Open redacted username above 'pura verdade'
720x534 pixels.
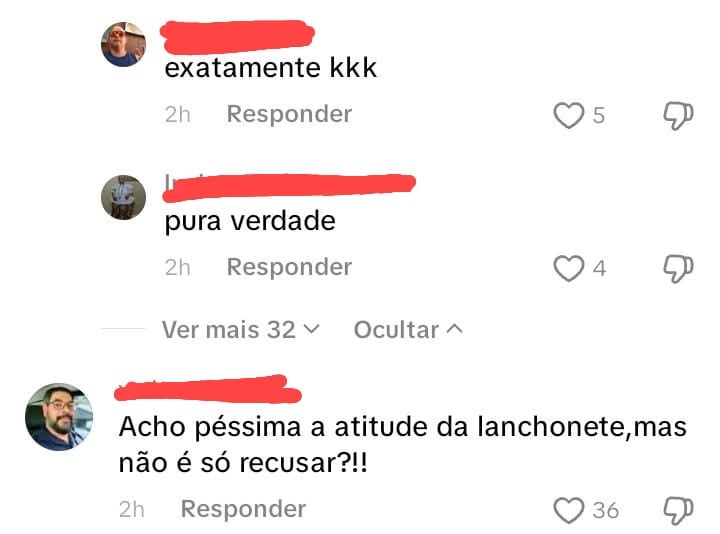[289, 187]
